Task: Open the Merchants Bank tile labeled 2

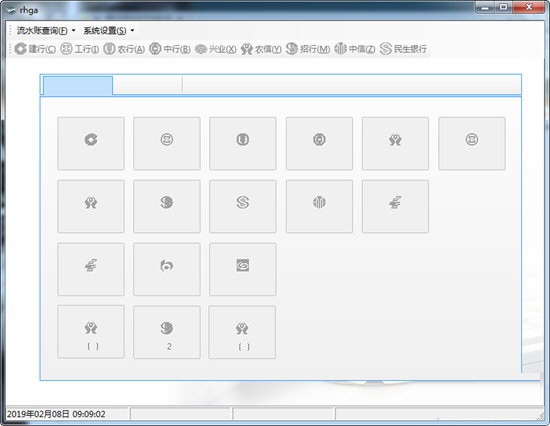Action: [167, 332]
